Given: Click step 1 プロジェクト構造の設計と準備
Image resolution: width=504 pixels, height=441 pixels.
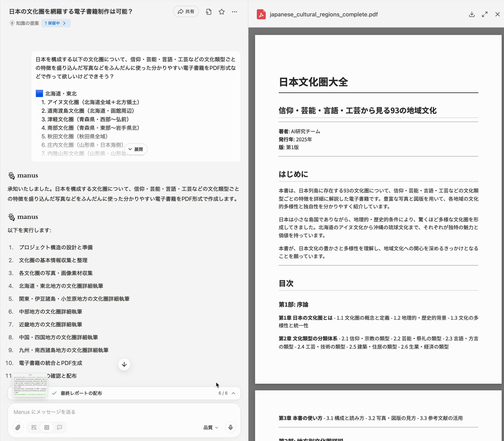Looking at the screenshot, I should (56, 247).
